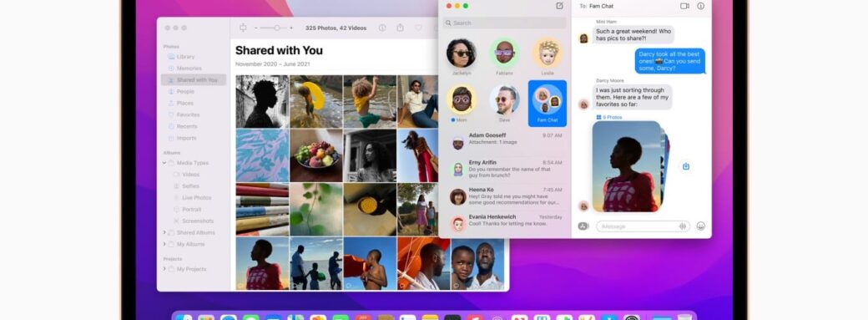Select the Fam Chat pinned conversation
Viewport: 868px width, 320px height.
pos(548,104)
